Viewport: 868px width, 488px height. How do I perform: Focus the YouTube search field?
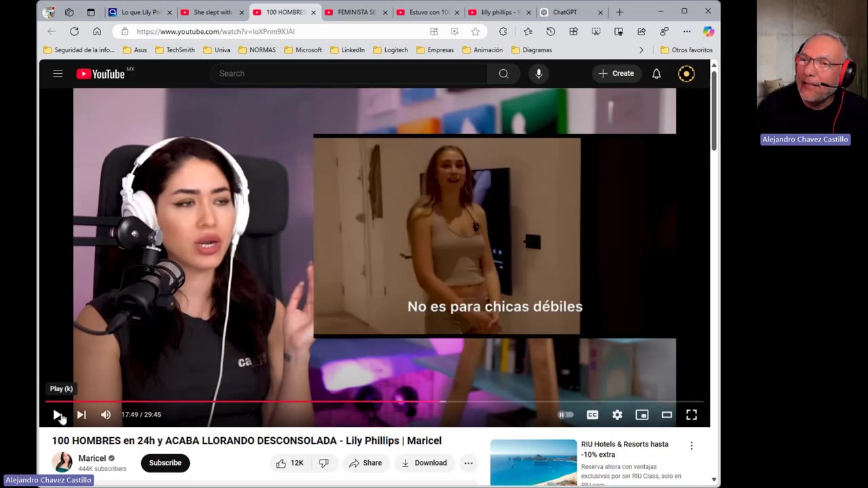point(349,74)
